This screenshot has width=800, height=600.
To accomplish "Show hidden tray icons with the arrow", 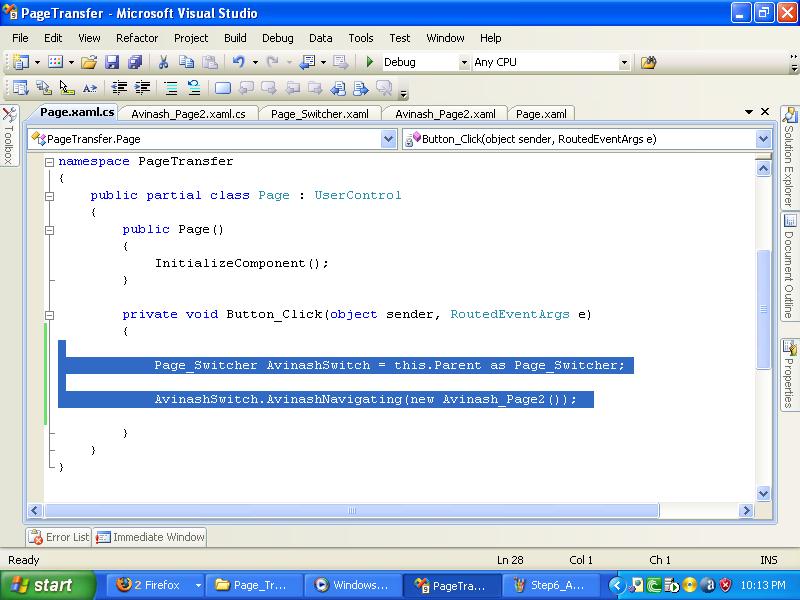I will [616, 585].
